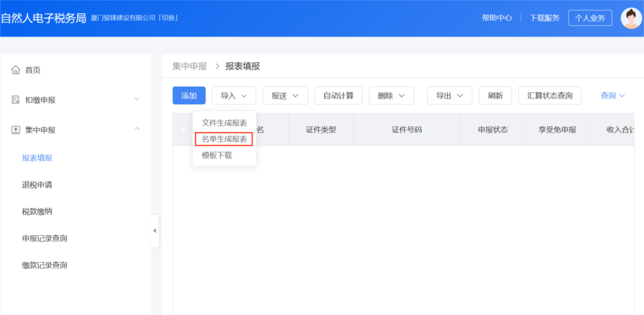Open the 导出 dropdown
This screenshot has width=644, height=315.
click(449, 96)
